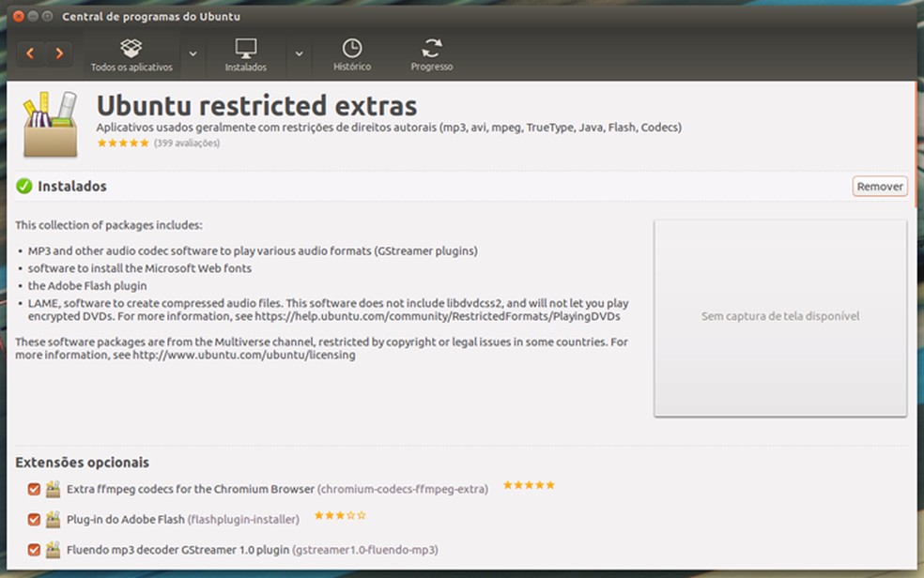
Task: Click the Ubuntu restricted extras package icon
Action: point(50,124)
